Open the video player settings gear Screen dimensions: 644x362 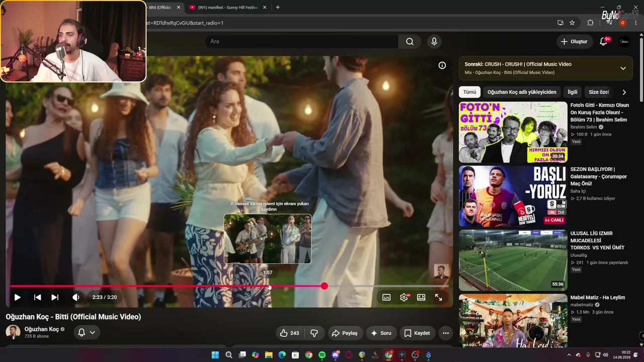tap(404, 297)
